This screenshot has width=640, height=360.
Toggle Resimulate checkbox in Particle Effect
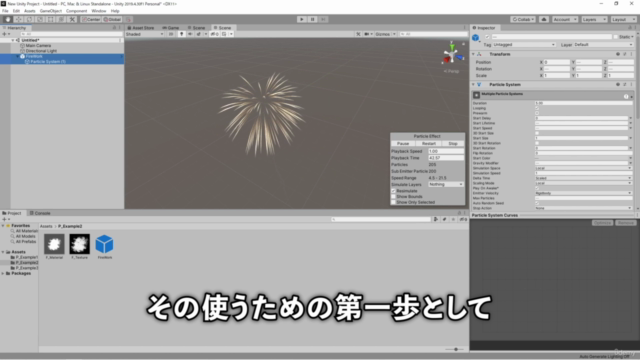(393, 191)
